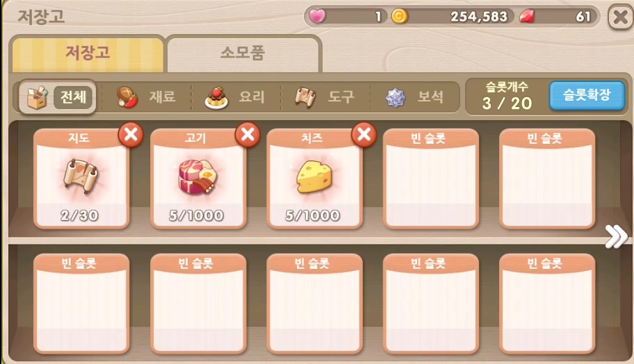Remove the 지도 map item with its red X
Screen dimensions: 634x364
[x=131, y=135]
